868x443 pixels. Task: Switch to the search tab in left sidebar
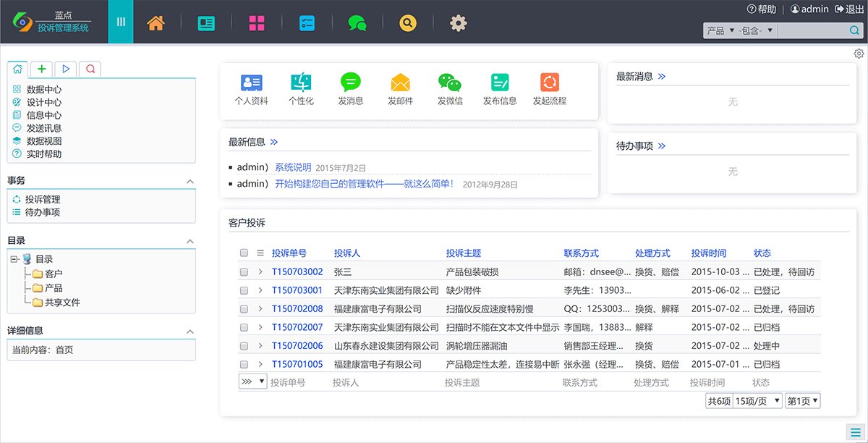pyautogui.click(x=90, y=68)
